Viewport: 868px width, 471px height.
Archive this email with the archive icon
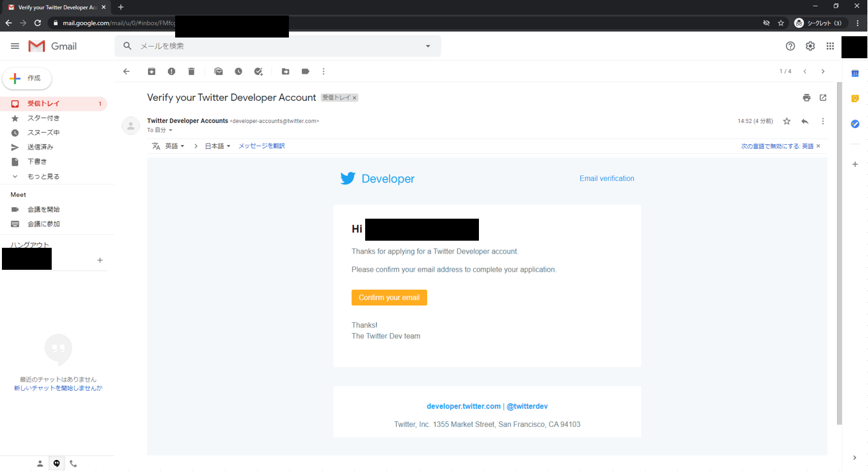[151, 71]
